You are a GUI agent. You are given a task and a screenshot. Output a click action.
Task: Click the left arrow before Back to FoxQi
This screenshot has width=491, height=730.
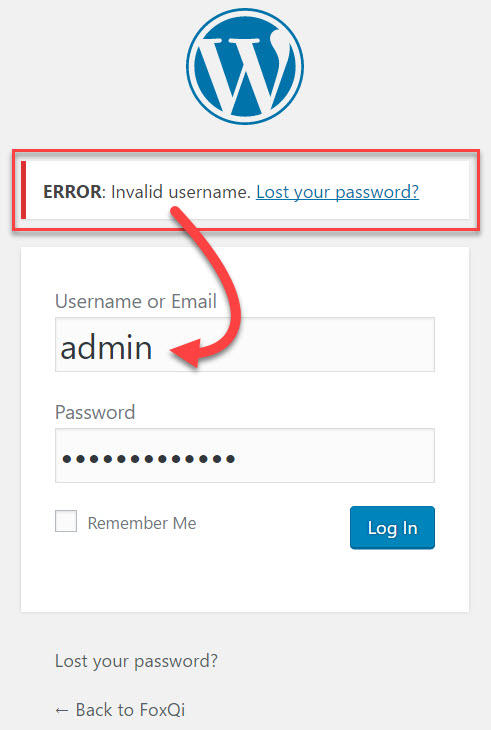62,710
